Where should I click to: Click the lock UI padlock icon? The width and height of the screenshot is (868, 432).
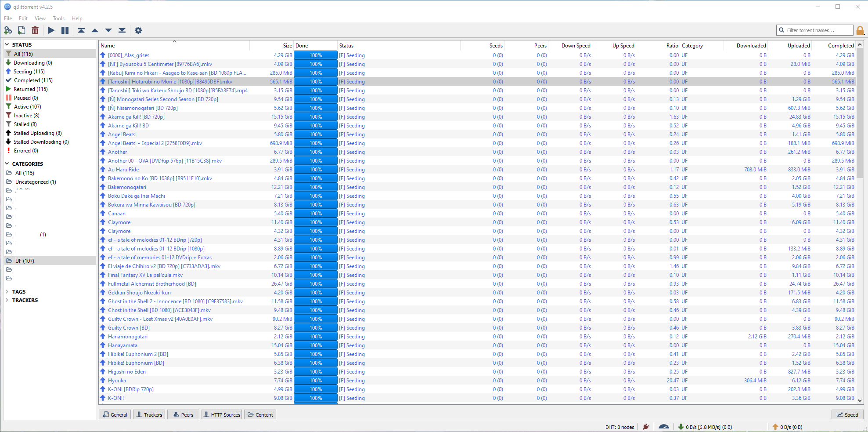[x=860, y=30]
